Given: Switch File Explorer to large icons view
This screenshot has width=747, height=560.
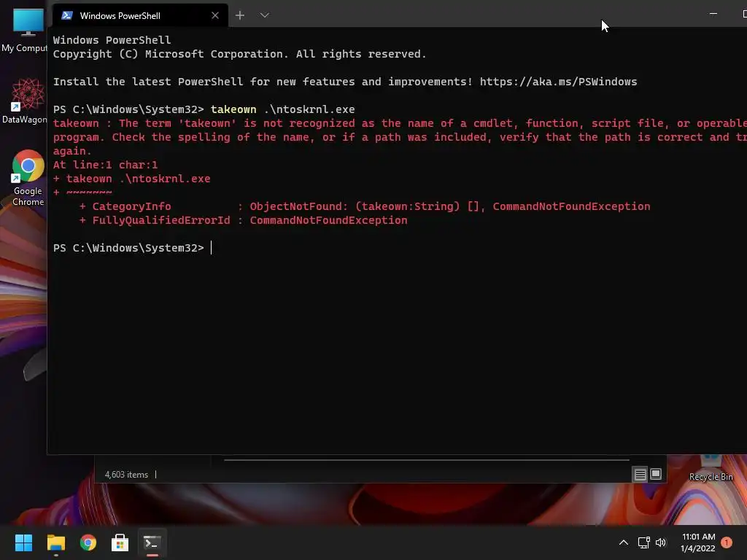Looking at the screenshot, I should (x=656, y=474).
